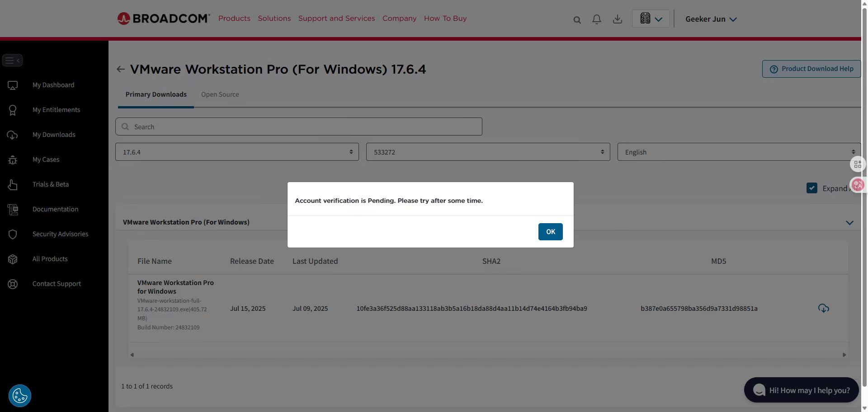Click the Jul 09, 2025 last updated date
Image resolution: width=868 pixels, height=412 pixels.
[310, 309]
